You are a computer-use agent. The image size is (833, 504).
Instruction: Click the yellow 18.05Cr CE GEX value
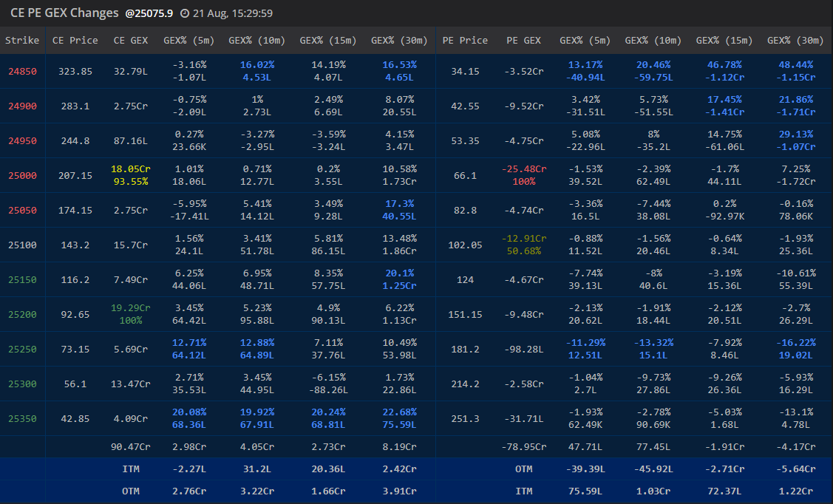(130, 168)
